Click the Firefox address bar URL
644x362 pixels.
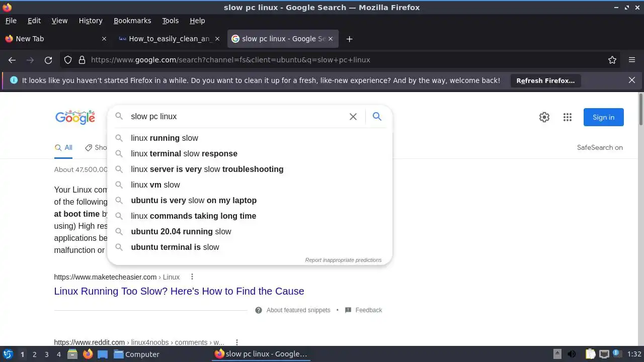tap(230, 60)
